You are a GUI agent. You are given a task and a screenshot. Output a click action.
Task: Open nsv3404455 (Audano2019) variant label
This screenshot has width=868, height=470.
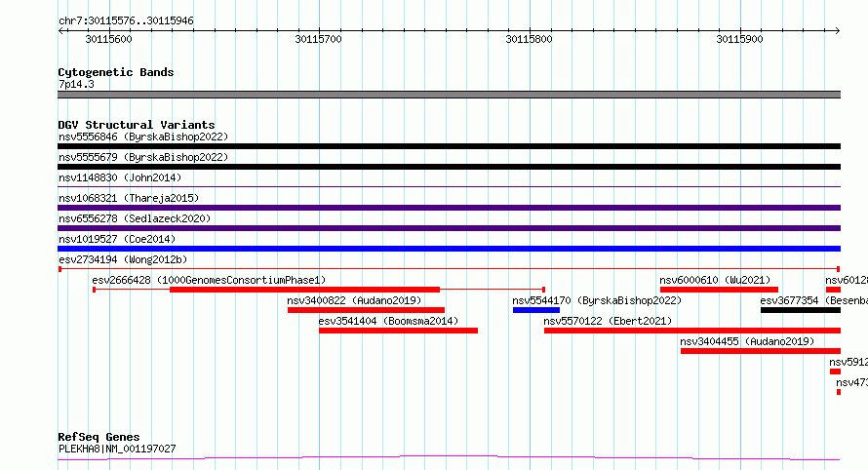747,341
